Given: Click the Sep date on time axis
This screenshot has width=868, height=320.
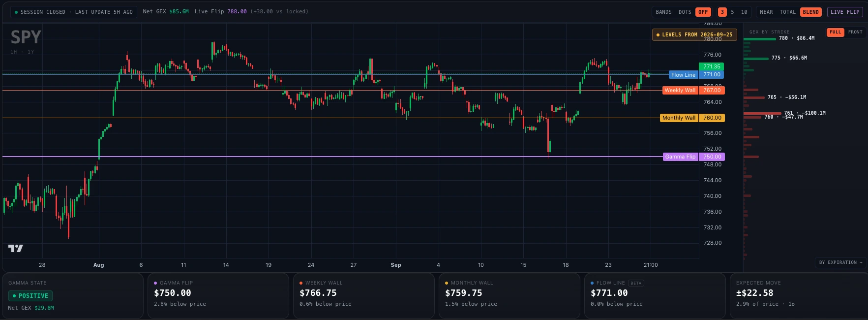Looking at the screenshot, I should 396,265.
